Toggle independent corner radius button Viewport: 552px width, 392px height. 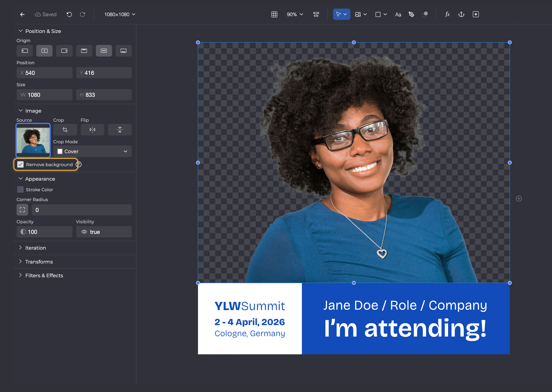click(22, 210)
